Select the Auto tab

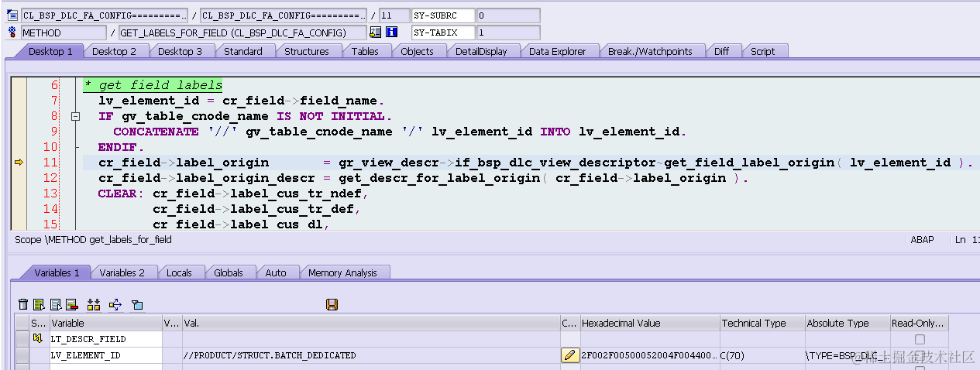coord(276,272)
